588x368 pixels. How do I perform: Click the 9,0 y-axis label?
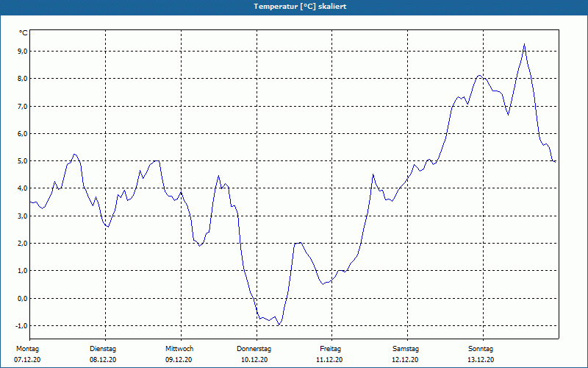(x=21, y=51)
